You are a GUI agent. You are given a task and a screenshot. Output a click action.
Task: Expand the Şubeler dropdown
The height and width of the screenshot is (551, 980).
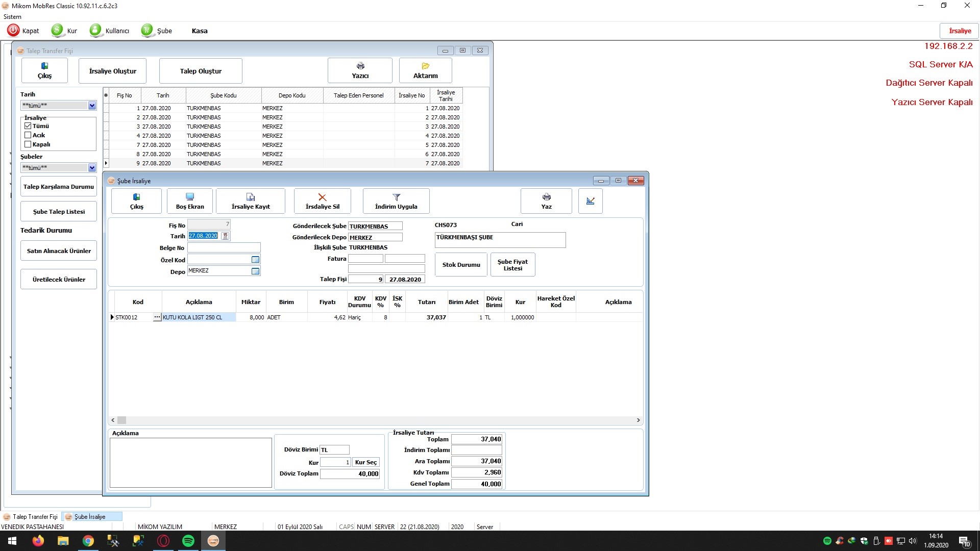92,168
